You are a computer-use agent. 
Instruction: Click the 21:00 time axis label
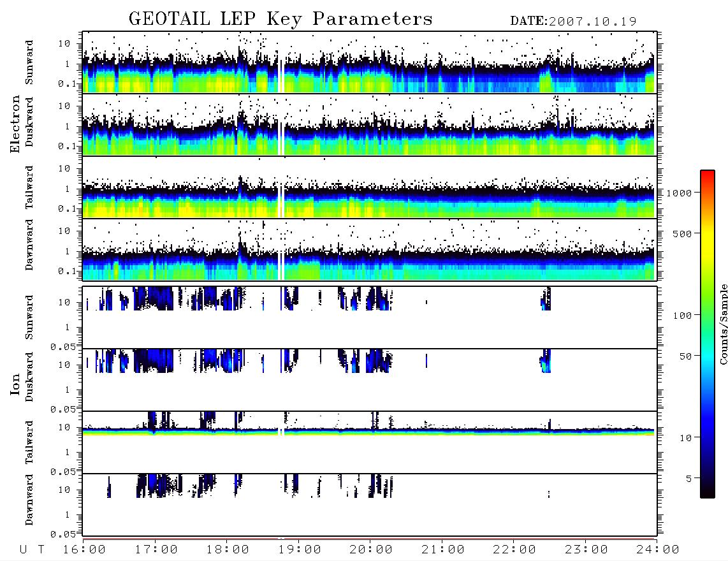point(443,550)
